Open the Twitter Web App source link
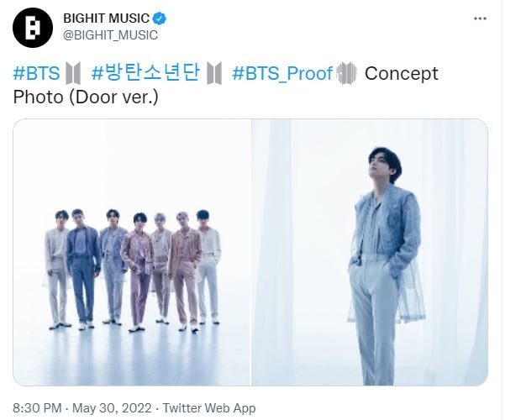 pyautogui.click(x=209, y=408)
